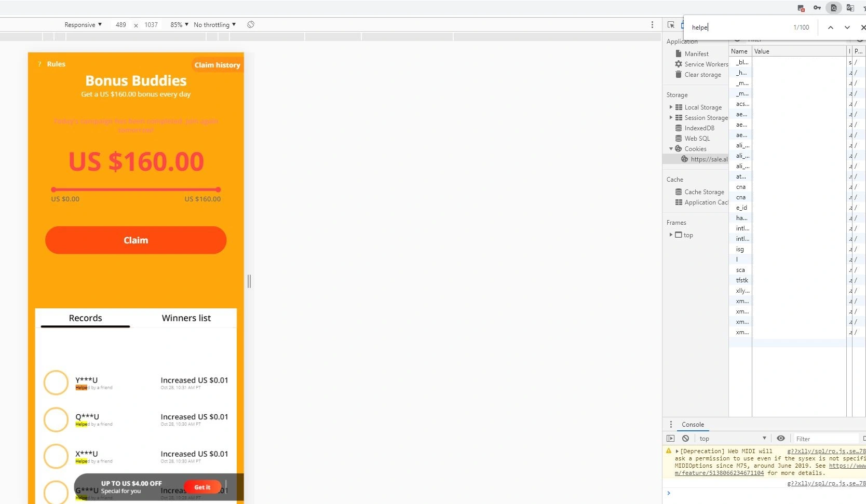
Task: Select the tfstk cookie row
Action: 797,280
